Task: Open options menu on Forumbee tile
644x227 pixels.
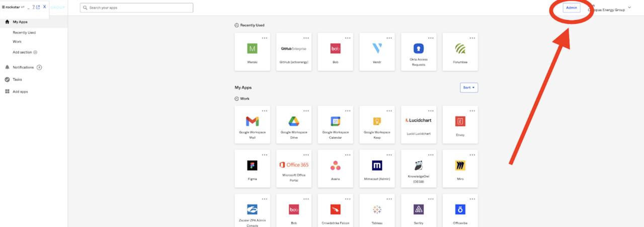Action: (x=472, y=38)
